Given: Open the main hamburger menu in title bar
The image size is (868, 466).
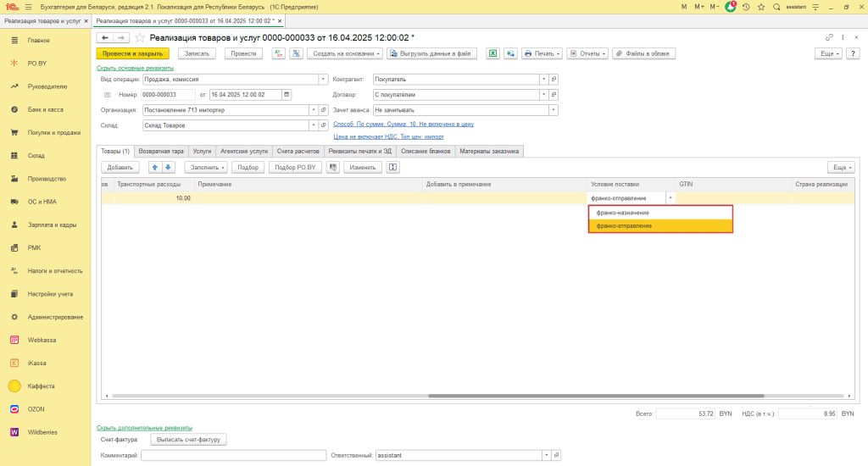Looking at the screenshot, I should (29, 7).
